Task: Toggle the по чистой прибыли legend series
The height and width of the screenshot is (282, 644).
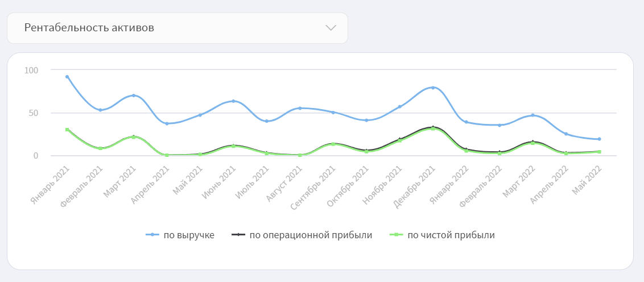Action: pyautogui.click(x=451, y=235)
